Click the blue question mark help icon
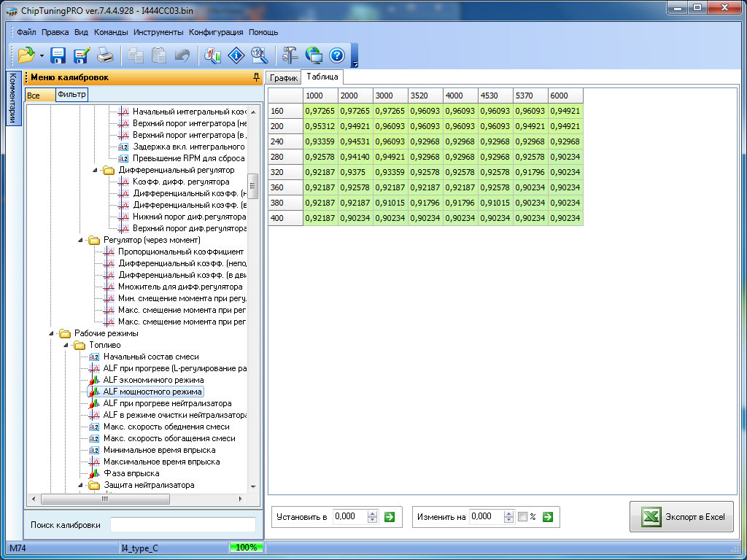The height and width of the screenshot is (560, 747). coord(336,55)
